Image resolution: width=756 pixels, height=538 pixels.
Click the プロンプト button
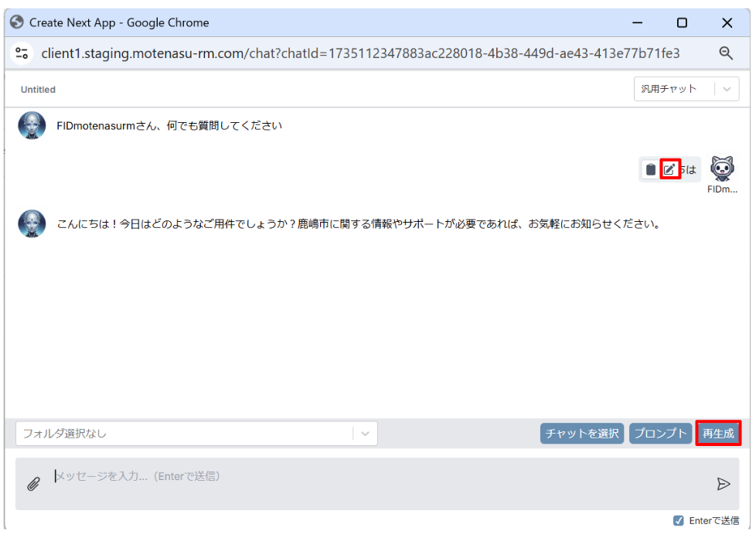pyautogui.click(x=660, y=433)
